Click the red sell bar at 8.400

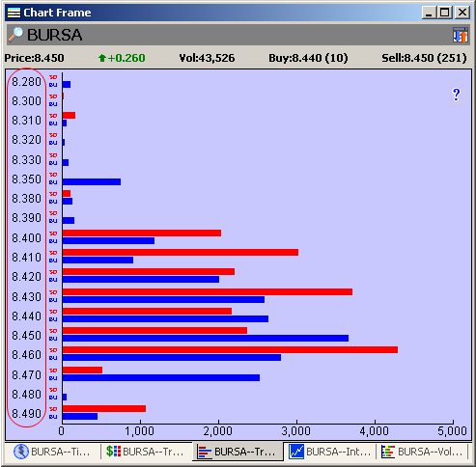point(142,233)
